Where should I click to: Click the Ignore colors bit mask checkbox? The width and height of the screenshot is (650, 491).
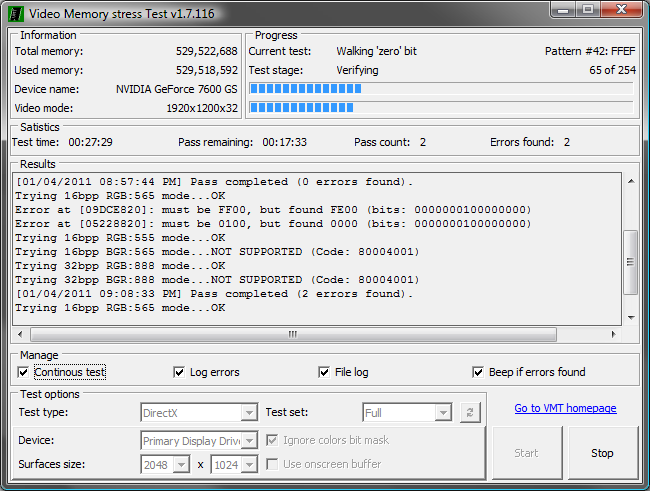[x=273, y=440]
